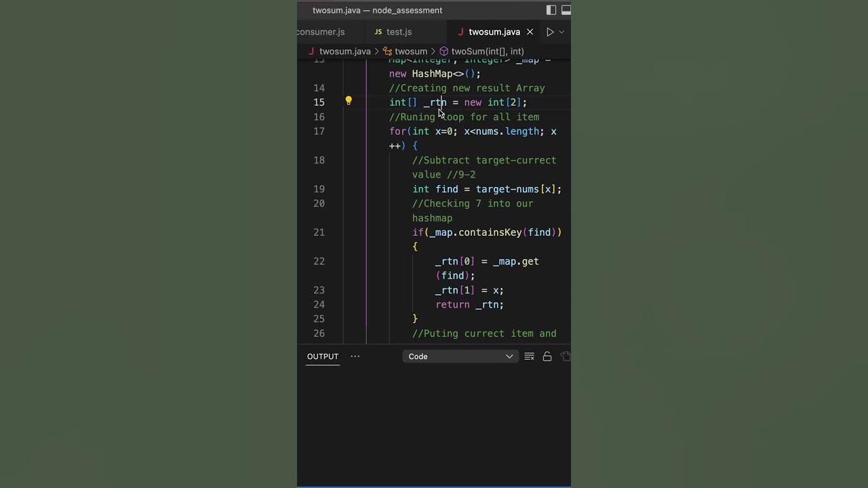Open the OUTPUT panel tab

click(x=323, y=357)
